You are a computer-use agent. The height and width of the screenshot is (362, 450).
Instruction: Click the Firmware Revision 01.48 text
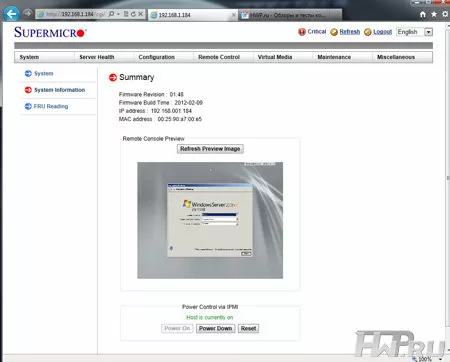pyautogui.click(x=151, y=94)
